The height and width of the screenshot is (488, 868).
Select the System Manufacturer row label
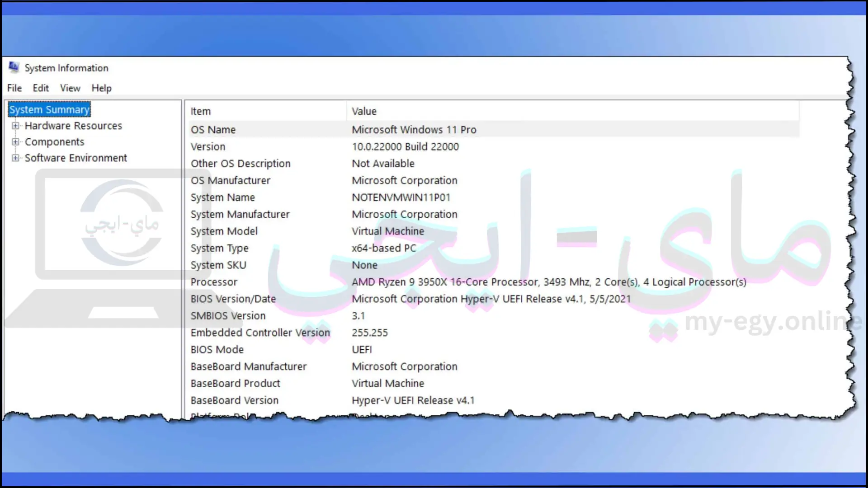coord(240,215)
